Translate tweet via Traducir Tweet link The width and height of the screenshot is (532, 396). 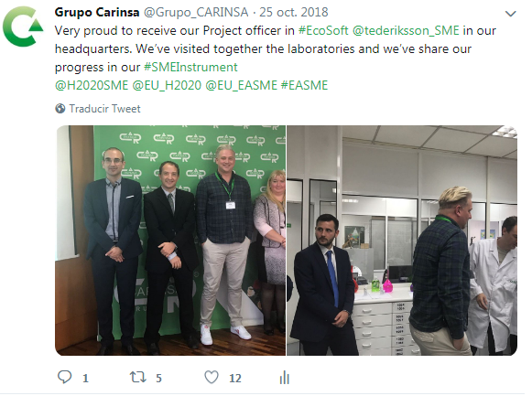104,109
